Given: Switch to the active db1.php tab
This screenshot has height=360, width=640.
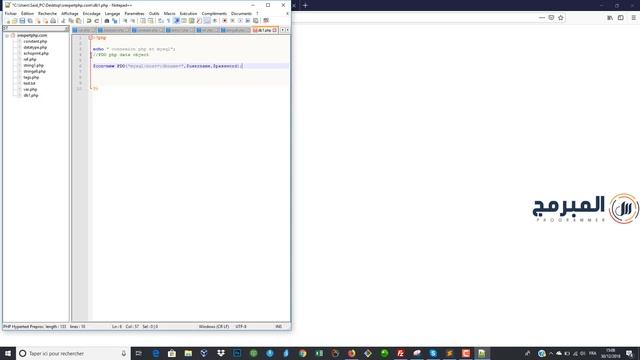Looking at the screenshot, I should point(263,30).
